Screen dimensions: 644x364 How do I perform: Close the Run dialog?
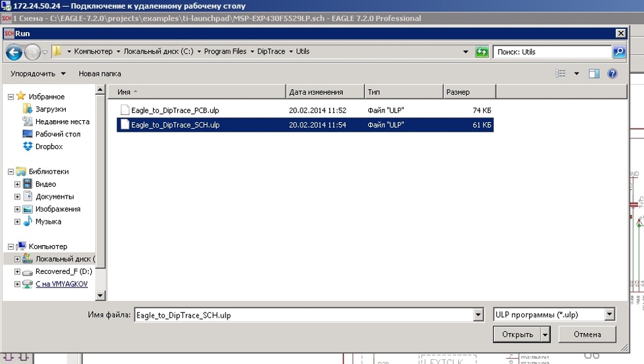click(x=621, y=34)
